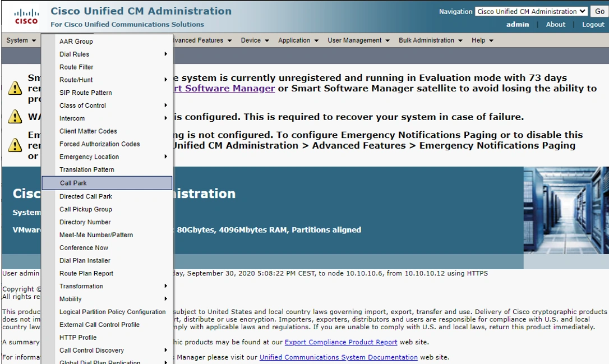The width and height of the screenshot is (609, 364).
Task: Open the Smart Software Manager link
Action: click(x=224, y=88)
